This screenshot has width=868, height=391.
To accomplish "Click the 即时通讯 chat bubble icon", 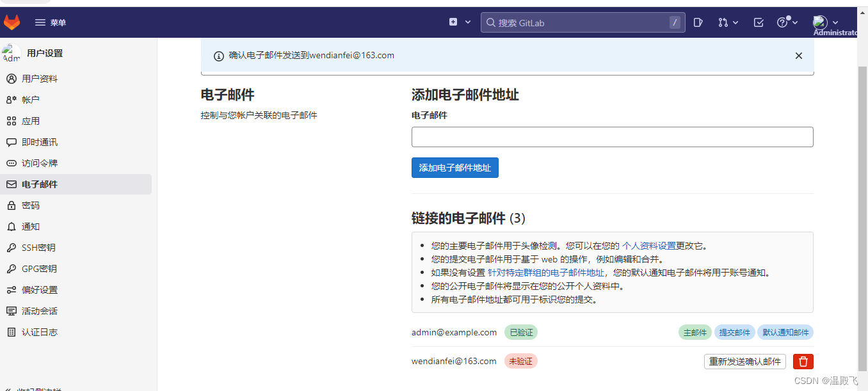I will (11, 142).
